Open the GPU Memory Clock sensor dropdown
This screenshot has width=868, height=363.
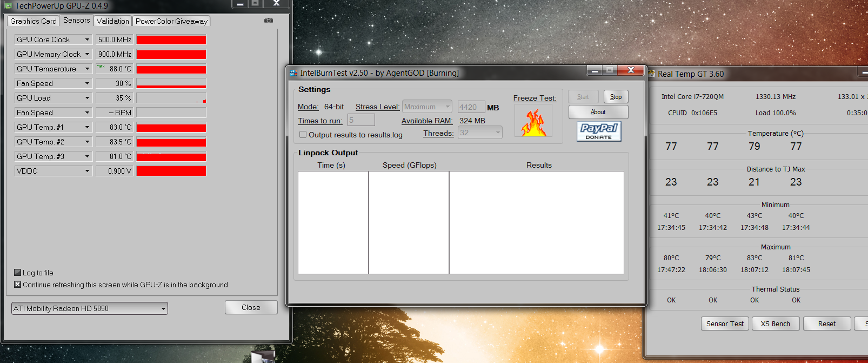54,54
